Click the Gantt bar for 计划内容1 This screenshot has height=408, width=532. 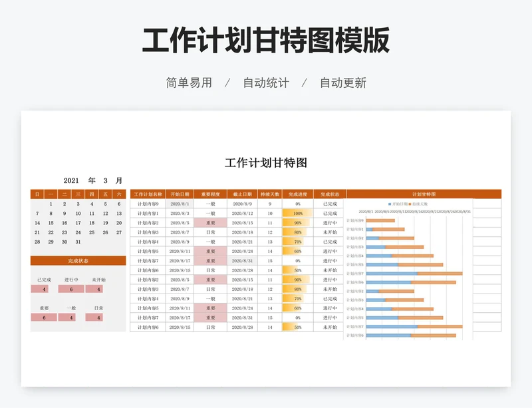tap(385, 230)
